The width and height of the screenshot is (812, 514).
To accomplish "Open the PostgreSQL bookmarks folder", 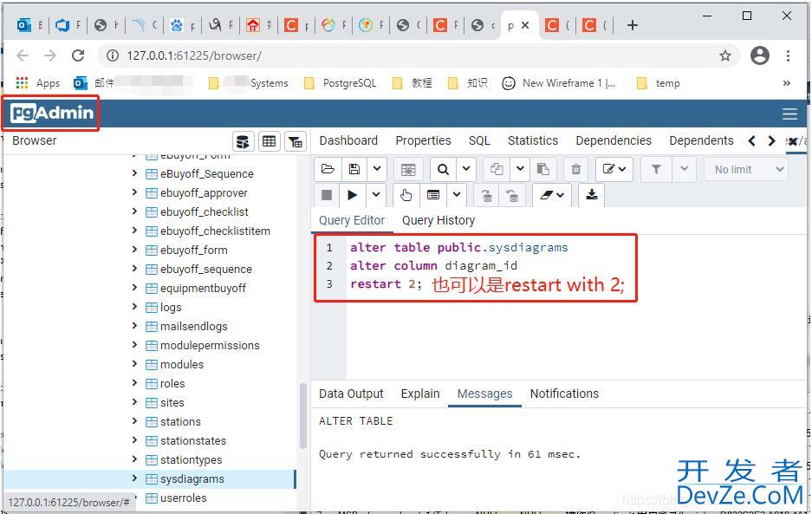I will pyautogui.click(x=341, y=83).
